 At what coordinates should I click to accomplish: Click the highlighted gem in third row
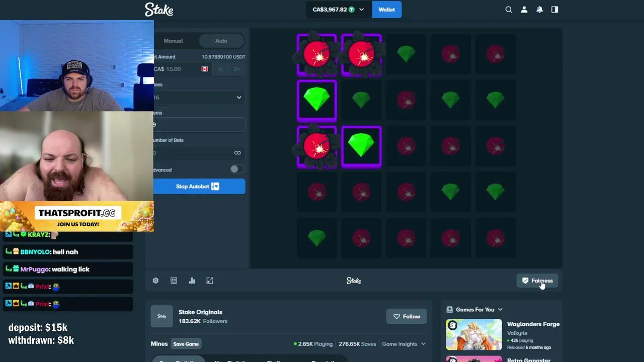point(361,146)
